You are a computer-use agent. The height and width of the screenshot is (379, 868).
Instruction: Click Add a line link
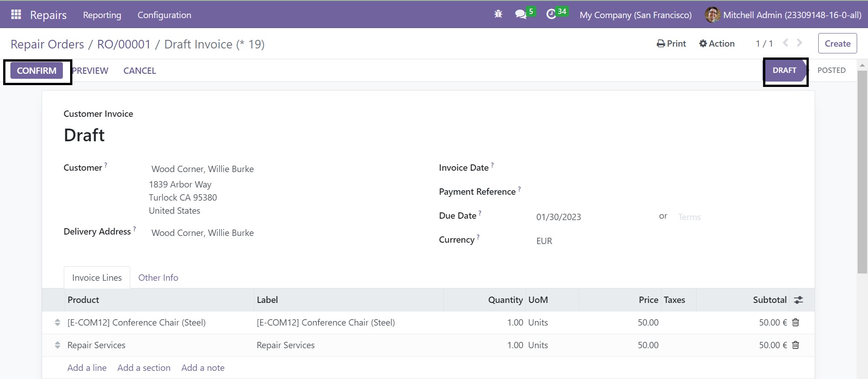[x=87, y=368]
